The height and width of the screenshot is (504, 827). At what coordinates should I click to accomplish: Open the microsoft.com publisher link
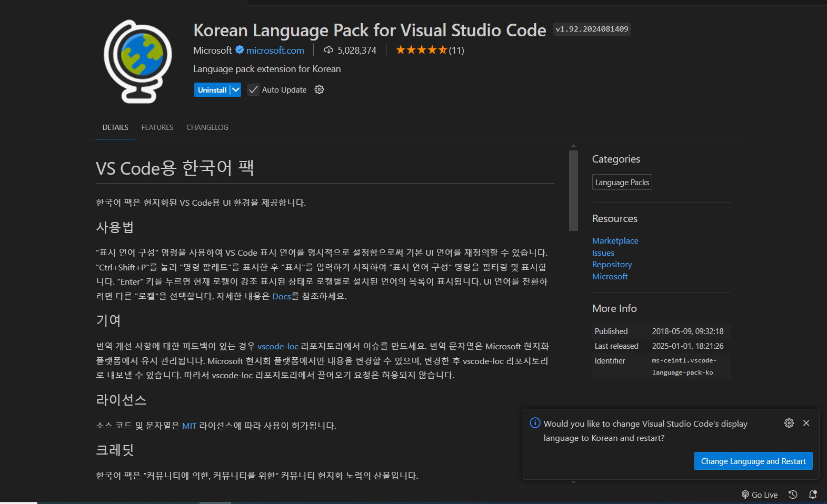pos(275,51)
